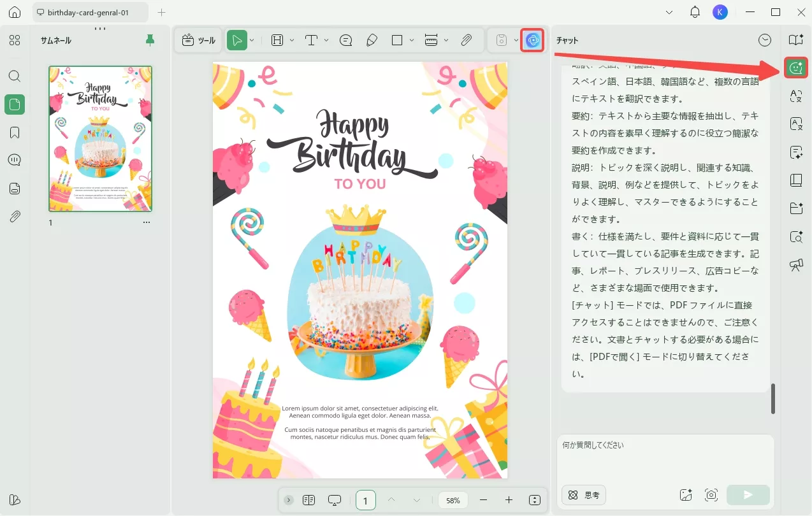Click the comment bubble tool in the toolbar
The height and width of the screenshot is (516, 812).
(346, 40)
